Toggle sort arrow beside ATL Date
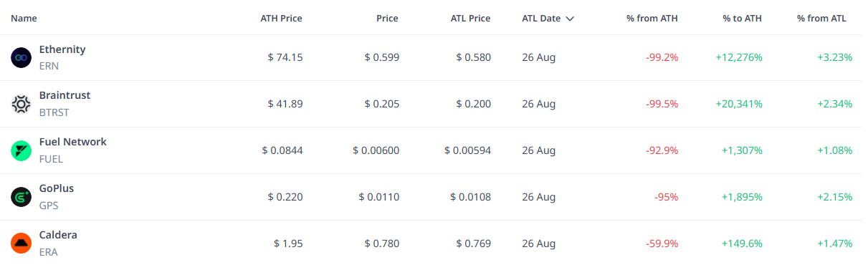Viewport: 868px width, 265px height. click(570, 19)
